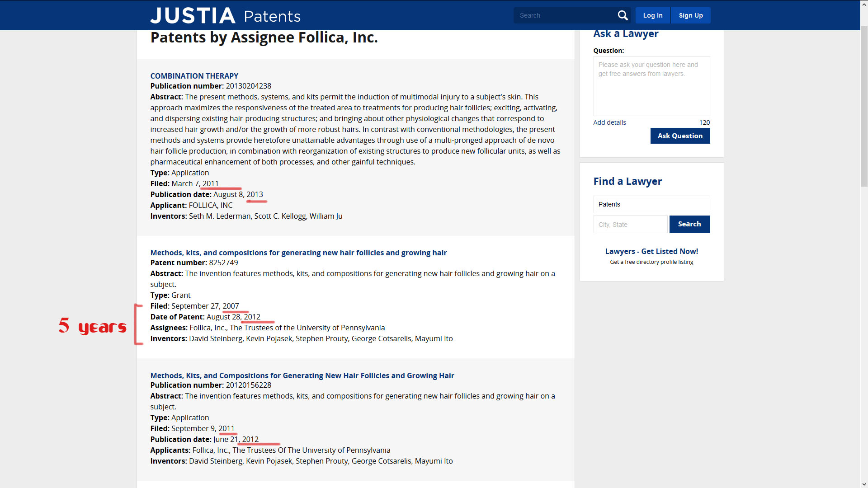This screenshot has width=868, height=488.
Task: Click the scrollbar down arrow
Action: coord(864,484)
